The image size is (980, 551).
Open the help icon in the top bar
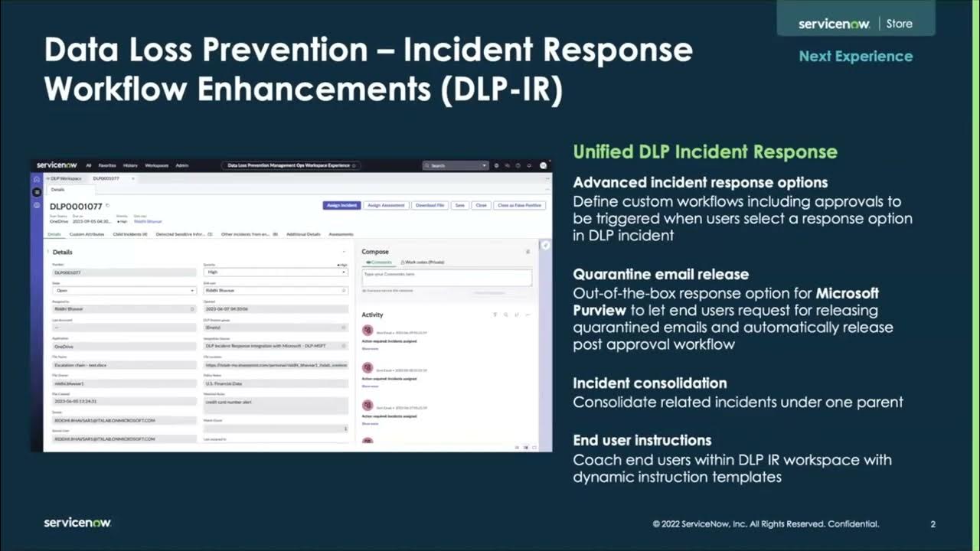(518, 165)
